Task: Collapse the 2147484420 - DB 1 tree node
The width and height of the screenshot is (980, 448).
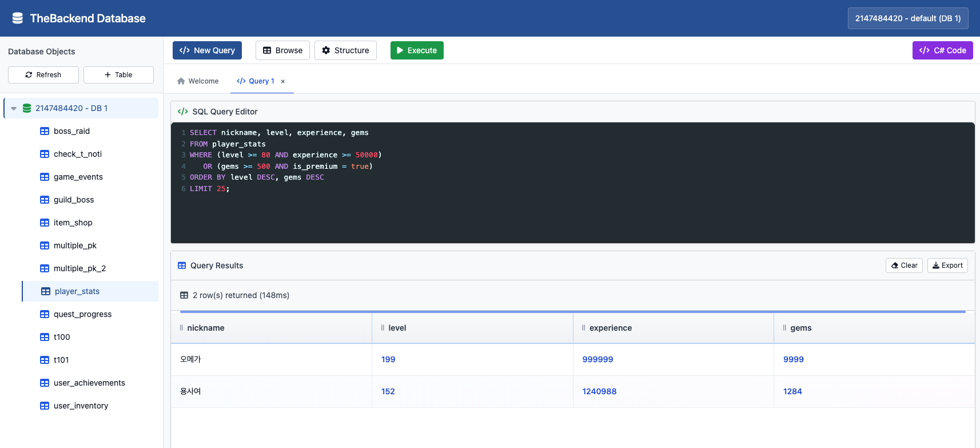Action: click(14, 108)
